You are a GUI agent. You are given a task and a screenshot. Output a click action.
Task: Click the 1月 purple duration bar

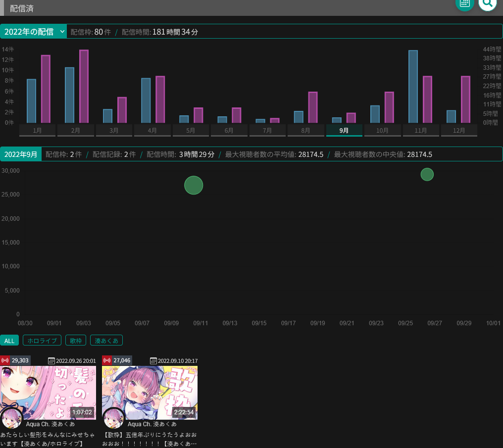pos(46,89)
